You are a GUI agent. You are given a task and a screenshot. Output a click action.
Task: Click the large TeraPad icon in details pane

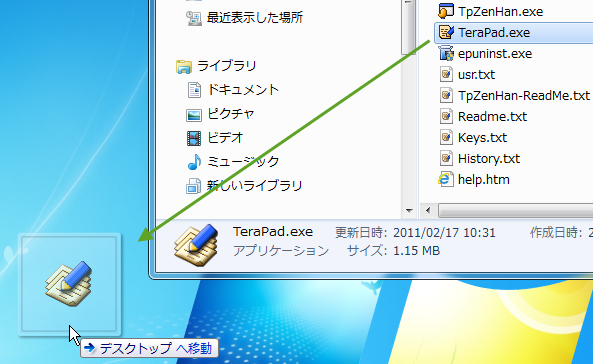(196, 245)
